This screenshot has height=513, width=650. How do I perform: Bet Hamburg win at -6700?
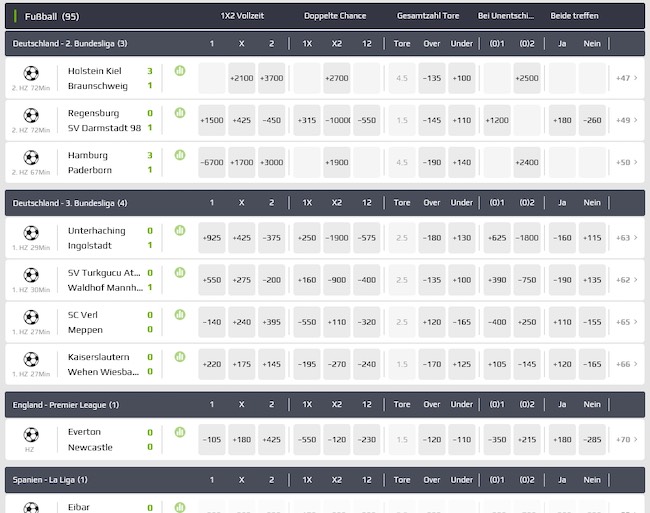click(x=212, y=162)
